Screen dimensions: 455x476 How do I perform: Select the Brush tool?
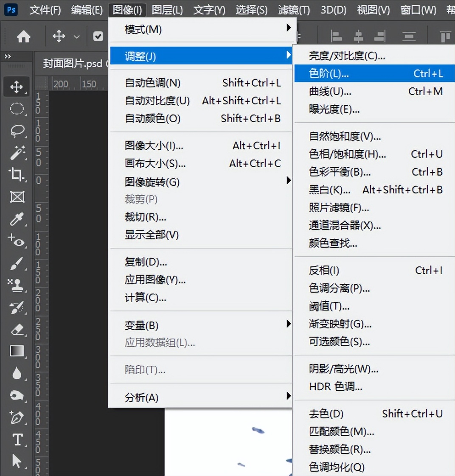pyautogui.click(x=17, y=263)
